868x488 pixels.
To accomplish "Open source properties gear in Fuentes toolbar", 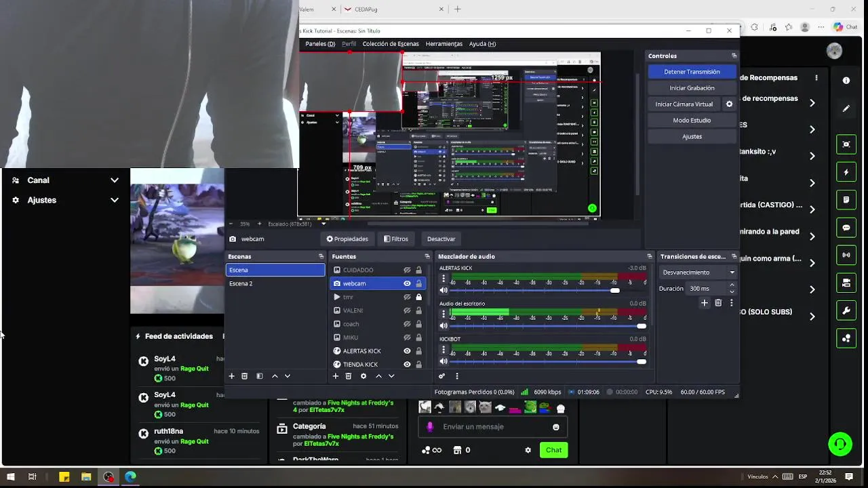I will 363,376.
